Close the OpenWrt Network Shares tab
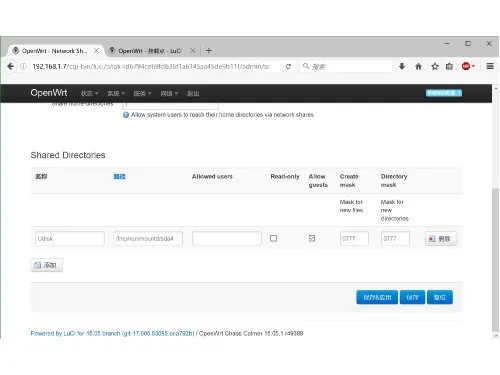500x375 pixels. pyautogui.click(x=96, y=51)
